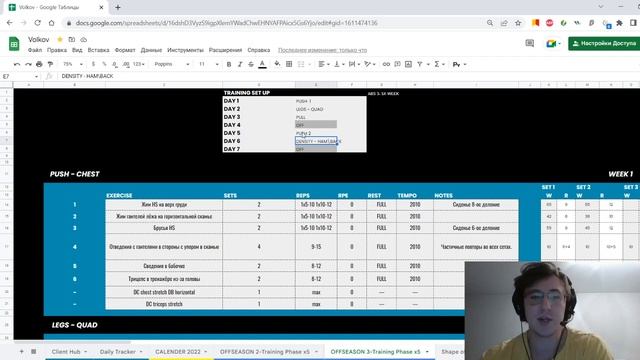The image size is (640, 360).
Task: Start a Google Meet call
Action: (553, 43)
